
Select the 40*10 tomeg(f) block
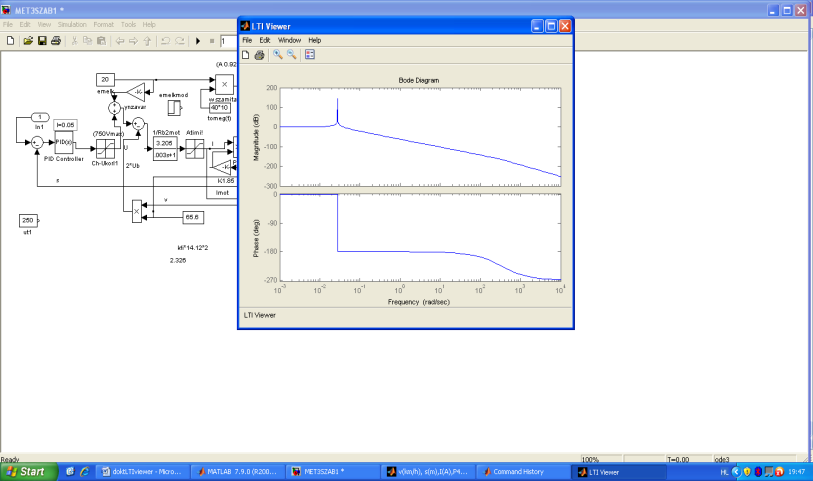[219, 108]
